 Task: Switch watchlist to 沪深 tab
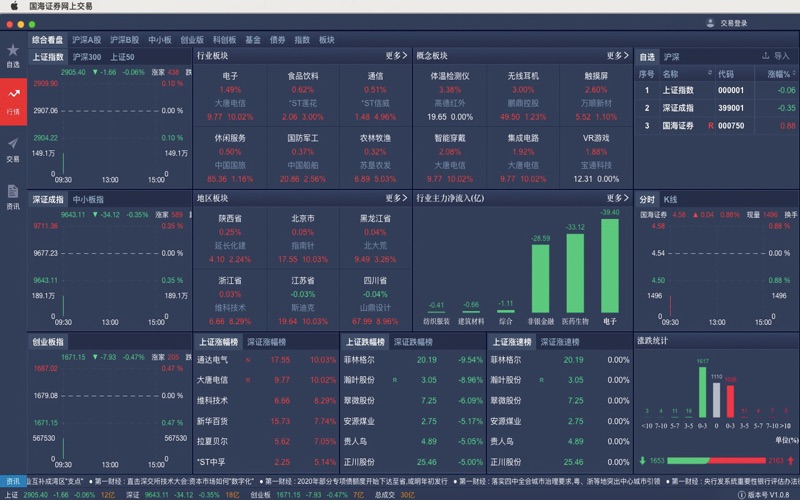pyautogui.click(x=671, y=57)
